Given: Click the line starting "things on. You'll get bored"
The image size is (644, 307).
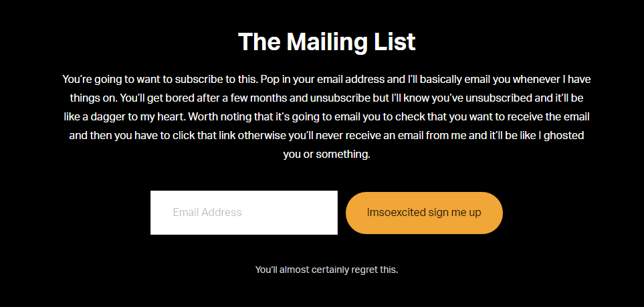Looking at the screenshot, I should [x=326, y=98].
